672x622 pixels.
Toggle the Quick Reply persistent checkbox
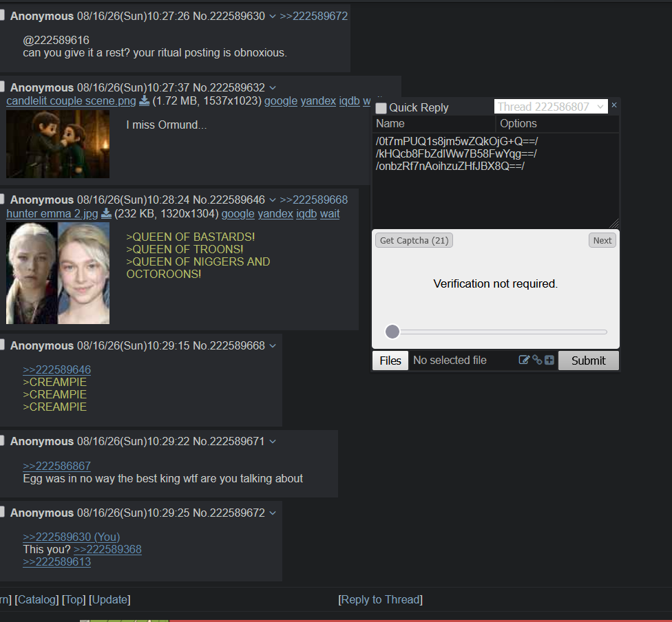[381, 108]
